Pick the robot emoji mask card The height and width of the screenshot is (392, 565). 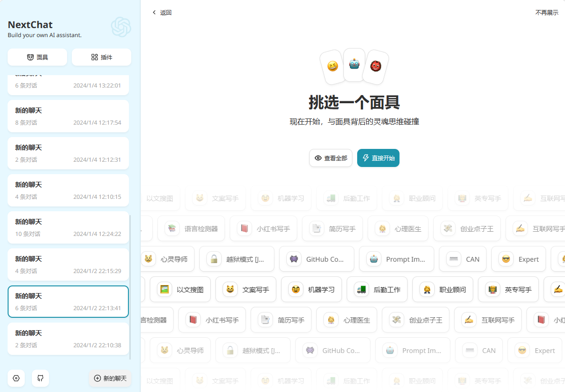point(354,63)
